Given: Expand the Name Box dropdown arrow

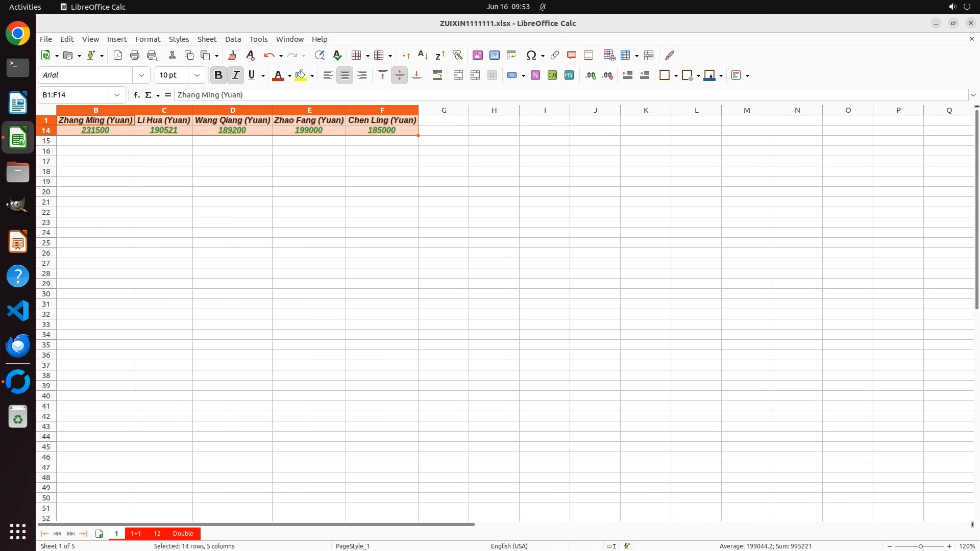Looking at the screenshot, I should pyautogui.click(x=117, y=95).
